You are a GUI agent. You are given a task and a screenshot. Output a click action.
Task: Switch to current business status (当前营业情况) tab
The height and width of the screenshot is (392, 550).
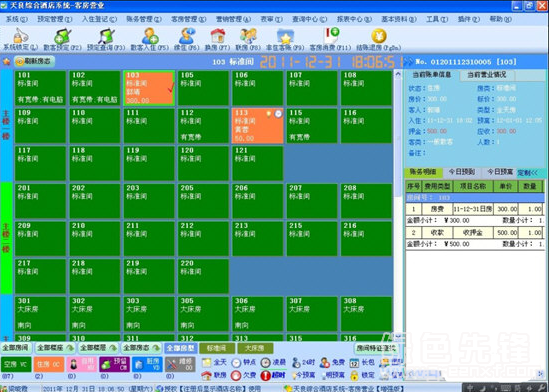tap(487, 75)
